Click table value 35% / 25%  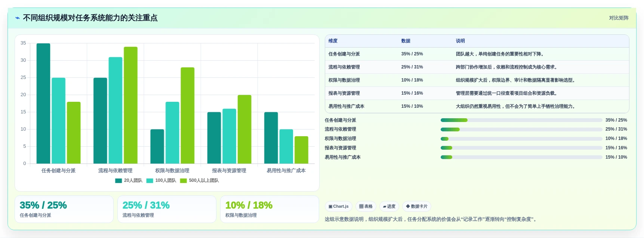click(412, 54)
